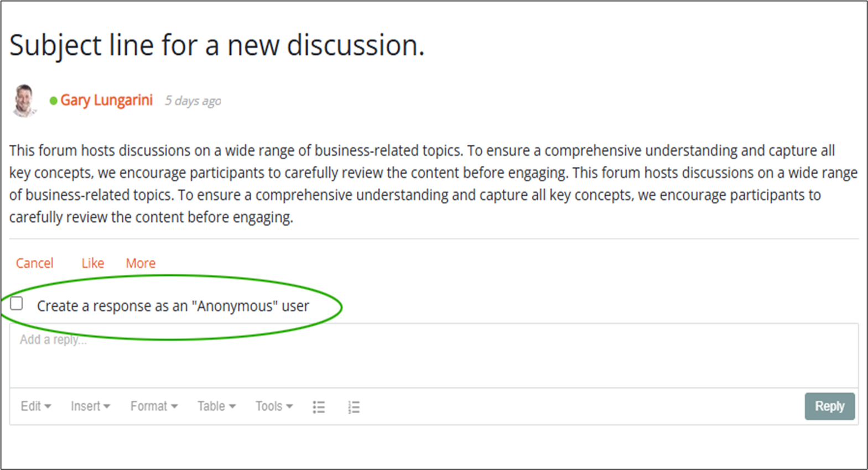The width and height of the screenshot is (868, 470).
Task: Click the 'Create a response as an "Anonymous" user' label
Action: (x=173, y=306)
